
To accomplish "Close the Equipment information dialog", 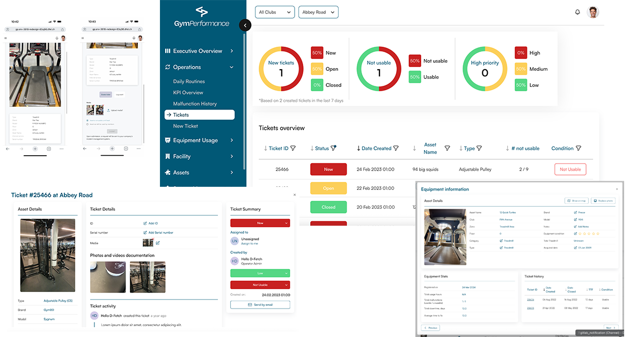I will click(616, 189).
